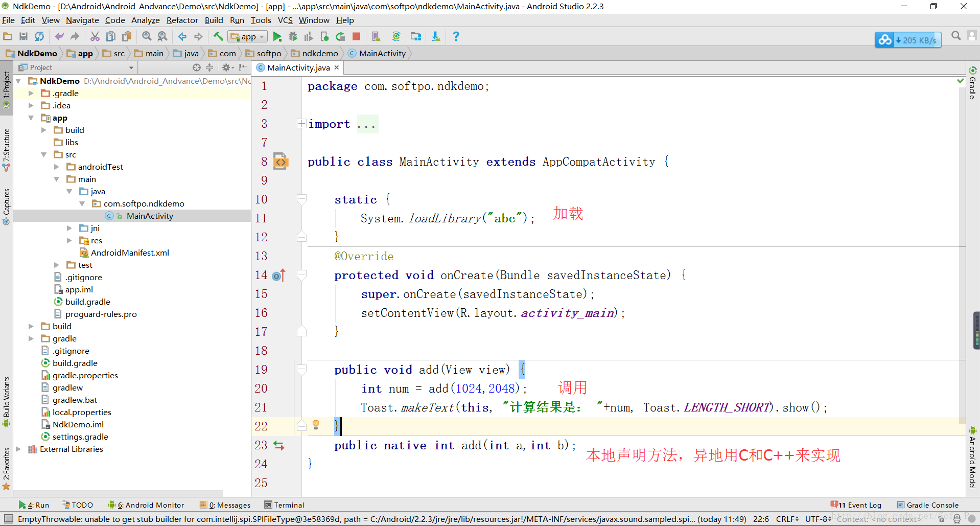Click the Find magnifier icon

pos(147,36)
